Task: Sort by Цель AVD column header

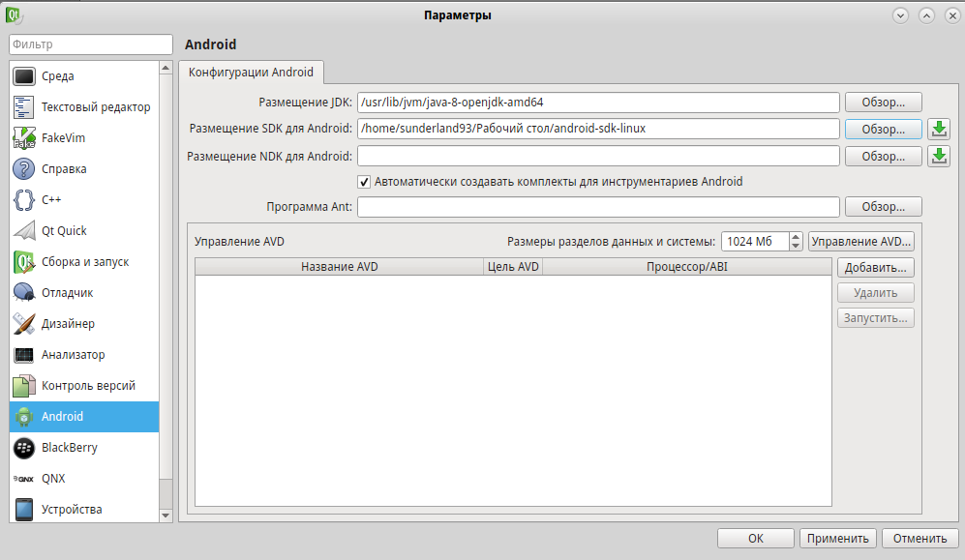Action: tap(513, 267)
